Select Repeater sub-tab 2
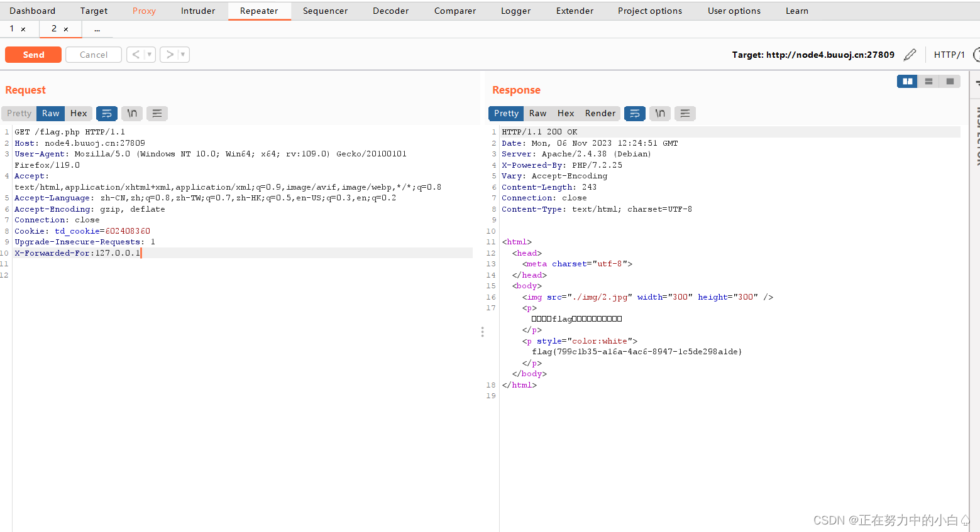Image resolution: width=980 pixels, height=532 pixels. 54,29
